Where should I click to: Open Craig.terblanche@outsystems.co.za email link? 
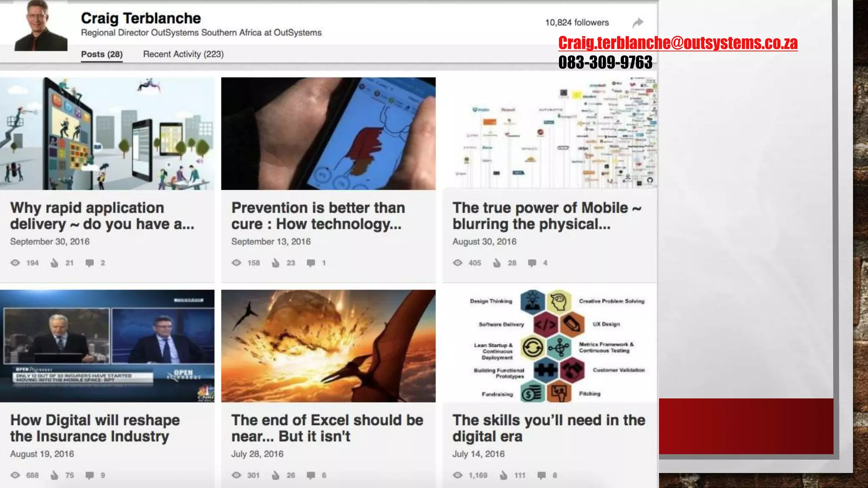(677, 43)
